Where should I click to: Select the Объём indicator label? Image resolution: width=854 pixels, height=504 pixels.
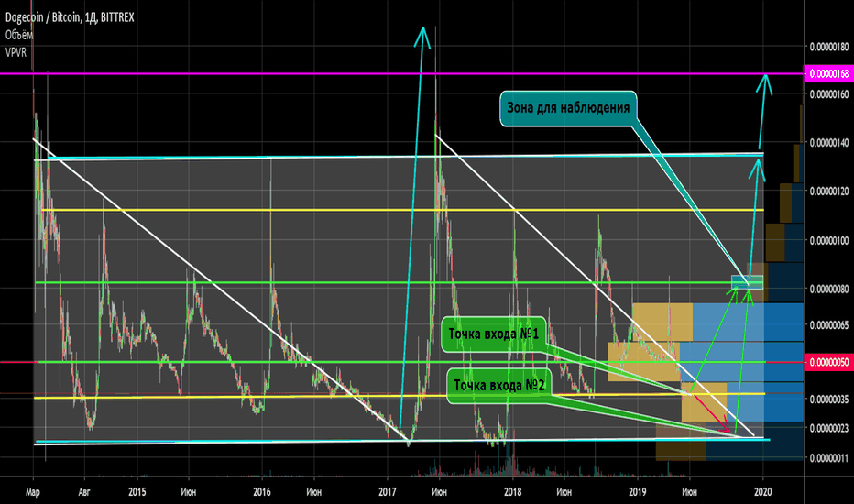click(x=19, y=35)
